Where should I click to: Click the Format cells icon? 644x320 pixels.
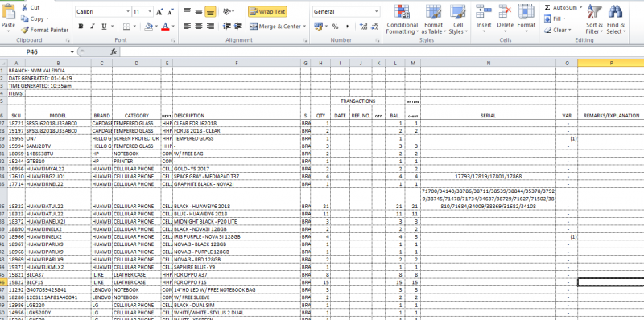point(526,11)
